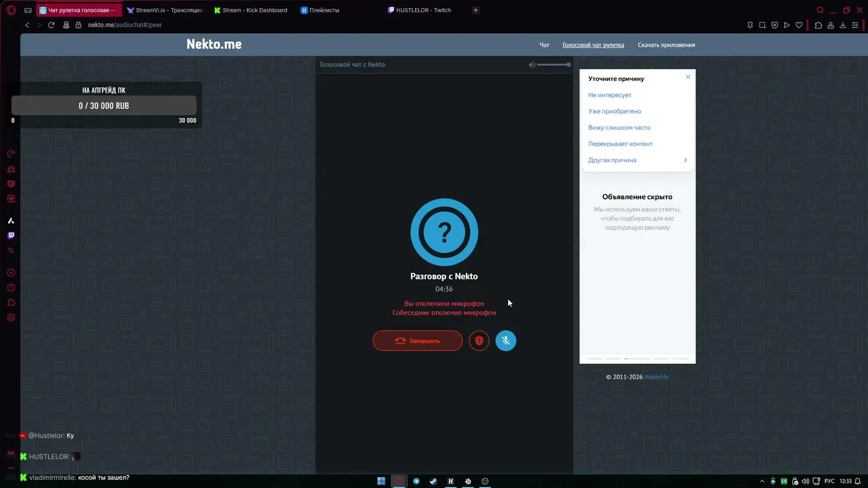Screen dimensions: 868x488
Task: Click the question mark avatar
Action: coord(444,232)
